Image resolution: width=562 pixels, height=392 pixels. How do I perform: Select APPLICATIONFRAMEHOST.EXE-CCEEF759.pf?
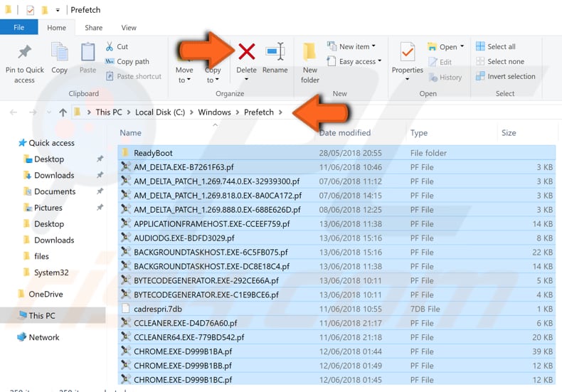[x=336, y=224]
